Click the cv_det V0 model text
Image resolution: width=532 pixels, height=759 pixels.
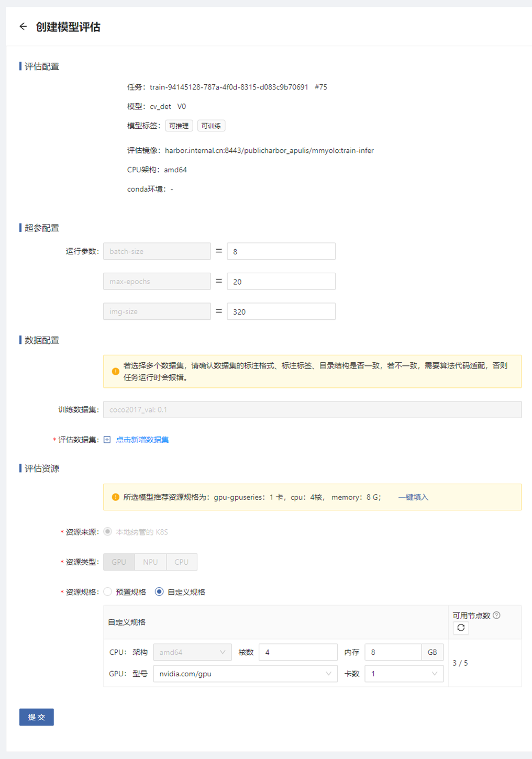pyautogui.click(x=168, y=106)
